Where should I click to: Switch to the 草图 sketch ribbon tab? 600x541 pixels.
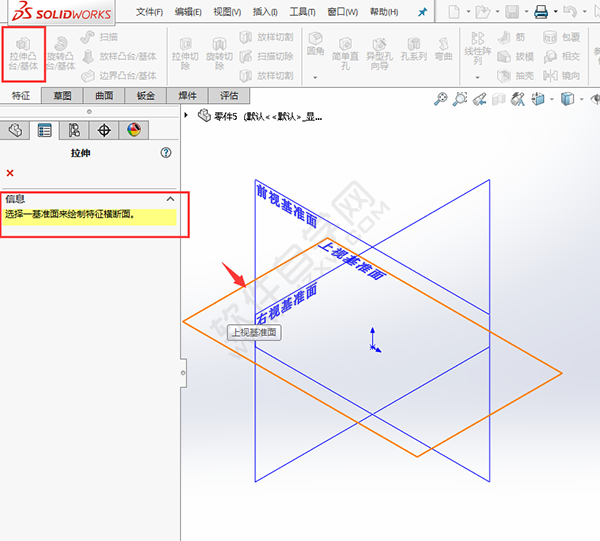tap(62, 96)
